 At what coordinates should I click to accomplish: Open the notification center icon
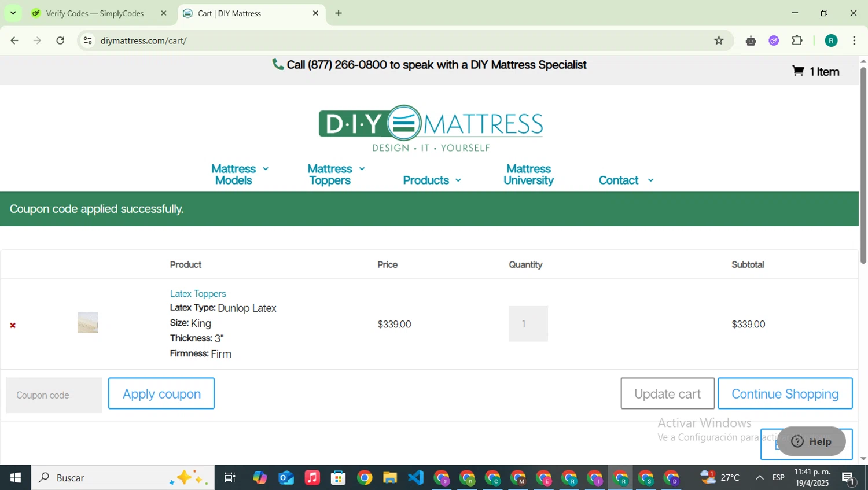click(849, 478)
